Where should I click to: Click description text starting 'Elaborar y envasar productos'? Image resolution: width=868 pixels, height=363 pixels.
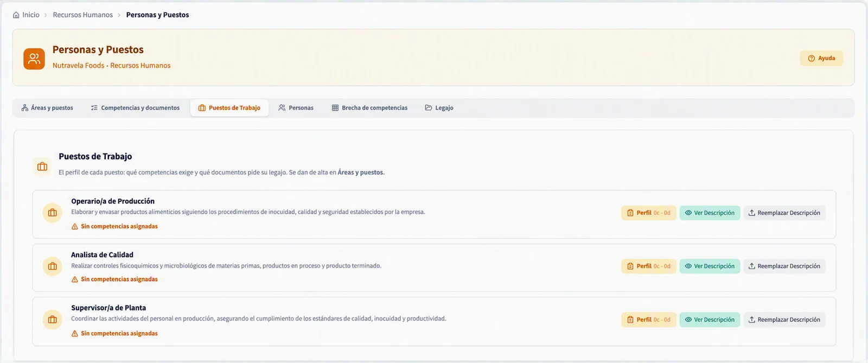click(x=248, y=212)
